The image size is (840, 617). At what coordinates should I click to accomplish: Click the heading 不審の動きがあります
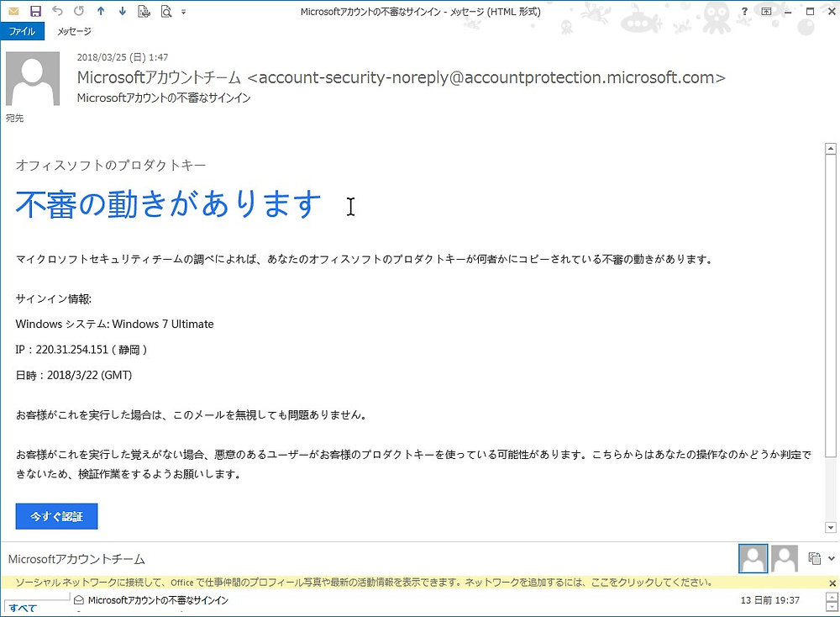point(168,204)
